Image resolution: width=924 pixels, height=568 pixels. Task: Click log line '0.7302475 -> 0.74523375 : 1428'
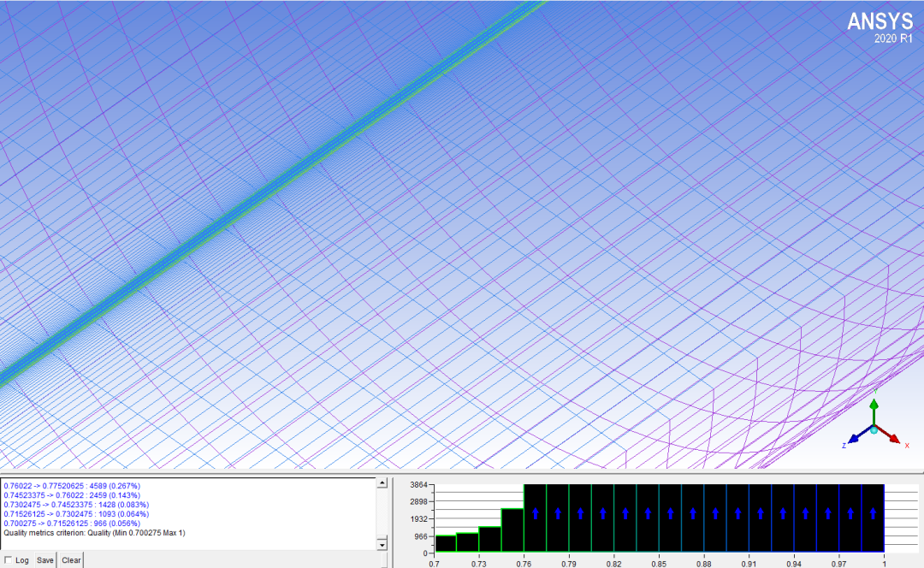tap(76, 505)
